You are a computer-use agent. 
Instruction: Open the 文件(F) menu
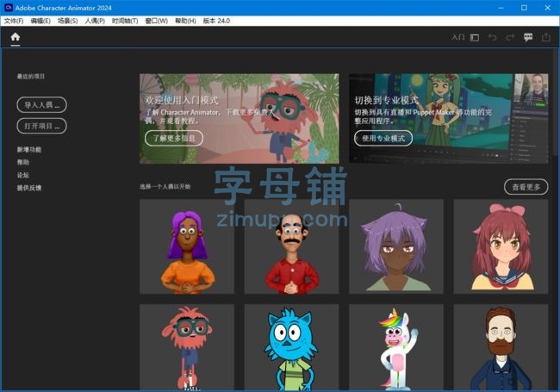[14, 21]
